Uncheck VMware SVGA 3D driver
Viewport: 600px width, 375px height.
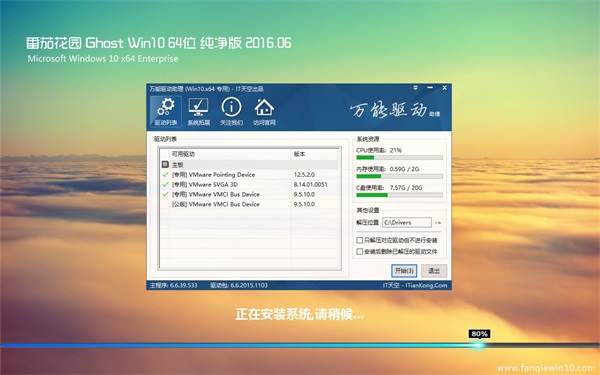coord(165,184)
